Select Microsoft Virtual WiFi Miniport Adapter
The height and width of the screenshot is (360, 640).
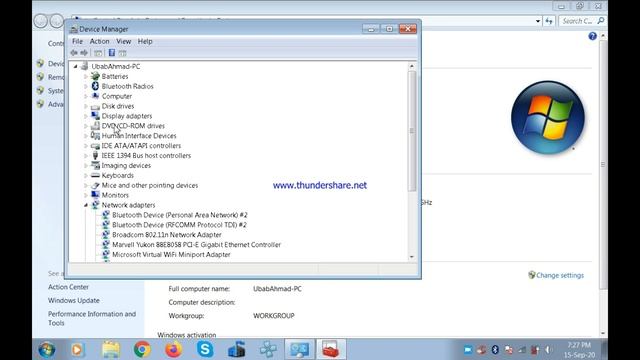(x=171, y=254)
